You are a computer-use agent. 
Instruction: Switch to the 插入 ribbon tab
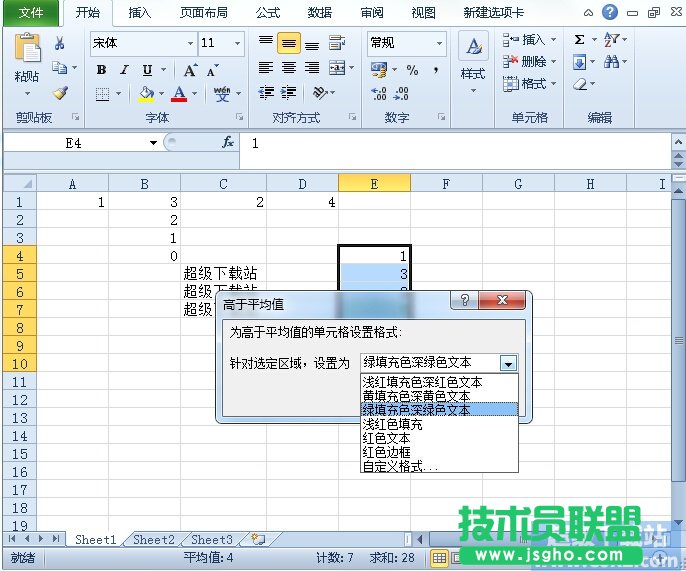click(x=140, y=13)
